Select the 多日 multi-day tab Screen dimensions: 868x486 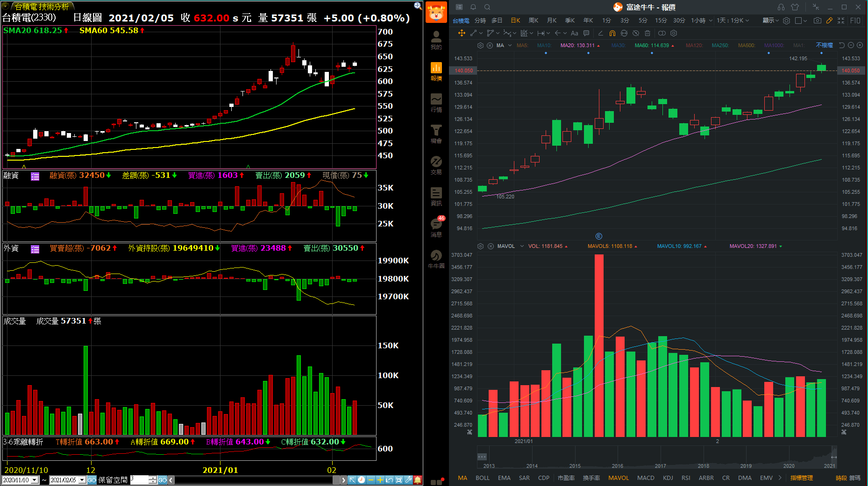(x=497, y=21)
